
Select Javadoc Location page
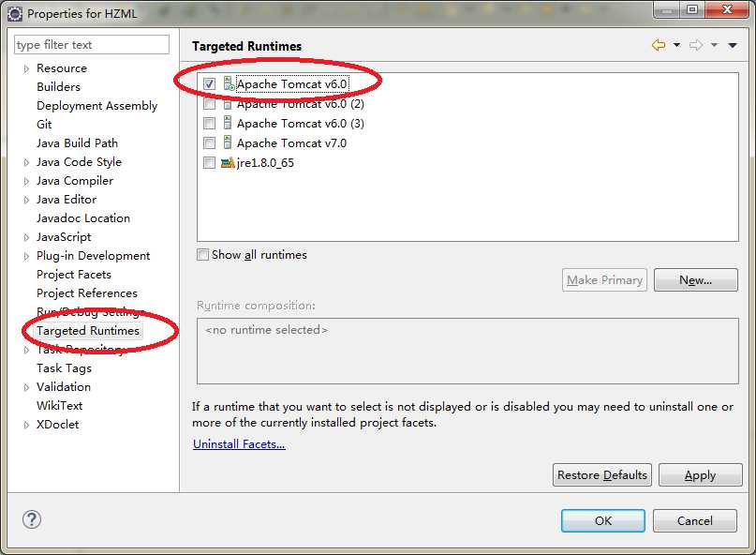pos(83,218)
